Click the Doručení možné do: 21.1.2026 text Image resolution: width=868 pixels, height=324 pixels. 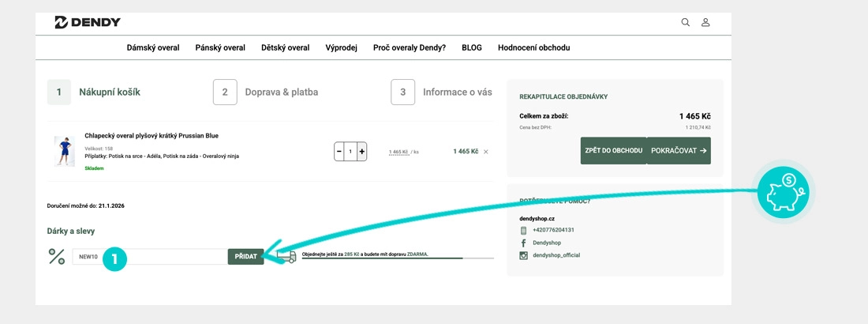pyautogui.click(x=86, y=205)
